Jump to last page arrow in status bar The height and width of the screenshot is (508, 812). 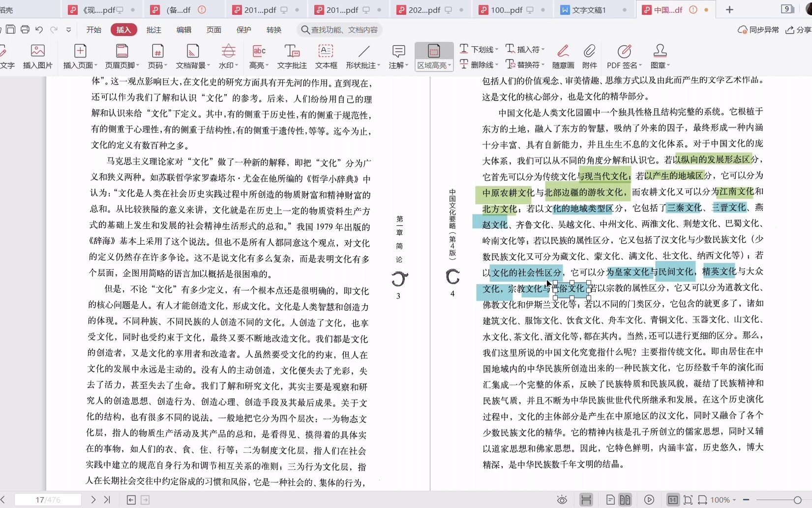point(107,500)
